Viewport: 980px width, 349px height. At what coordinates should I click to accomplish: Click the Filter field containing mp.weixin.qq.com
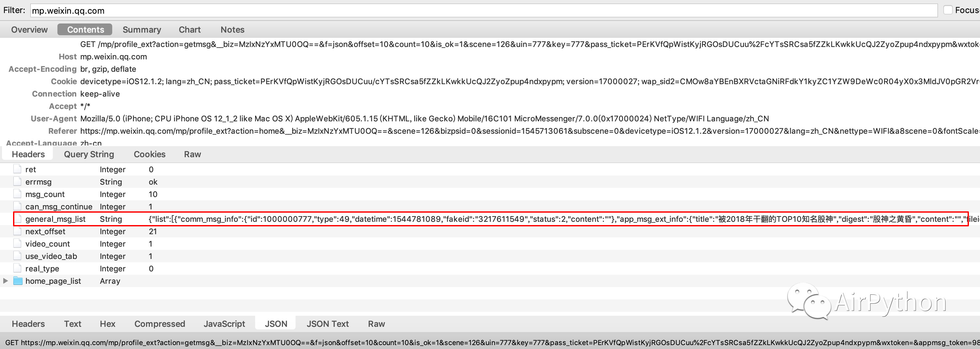click(484, 11)
